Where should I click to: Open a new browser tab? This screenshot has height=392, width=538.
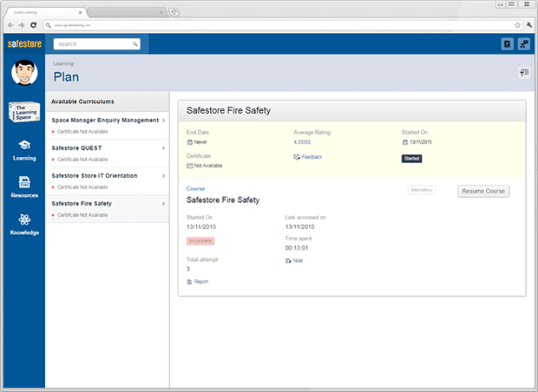pyautogui.click(x=174, y=12)
